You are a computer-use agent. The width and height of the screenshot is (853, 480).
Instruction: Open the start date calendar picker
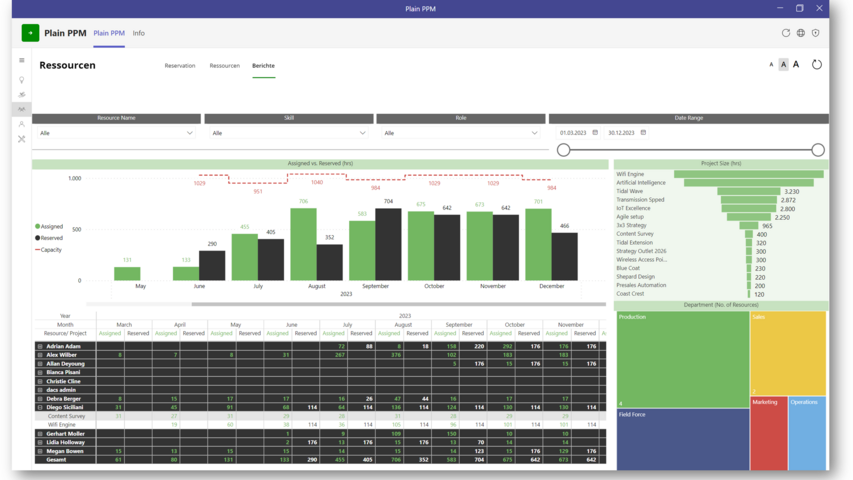pos(595,133)
